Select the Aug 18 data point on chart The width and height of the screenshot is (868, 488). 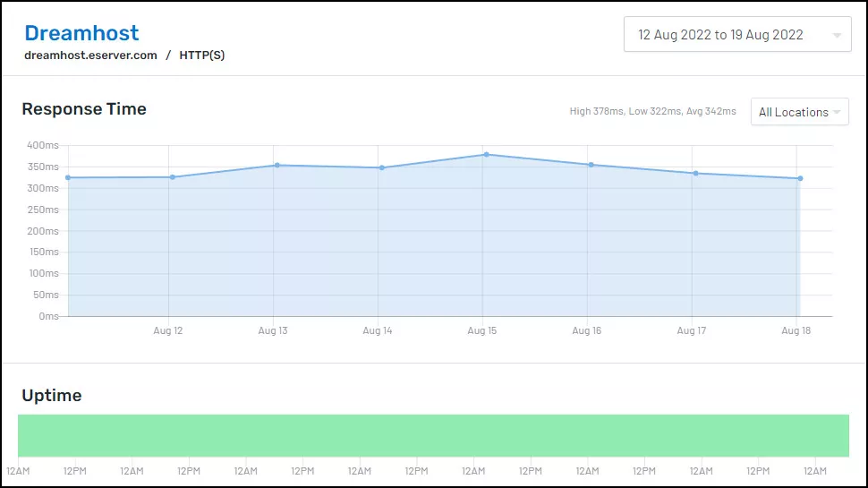pos(801,178)
